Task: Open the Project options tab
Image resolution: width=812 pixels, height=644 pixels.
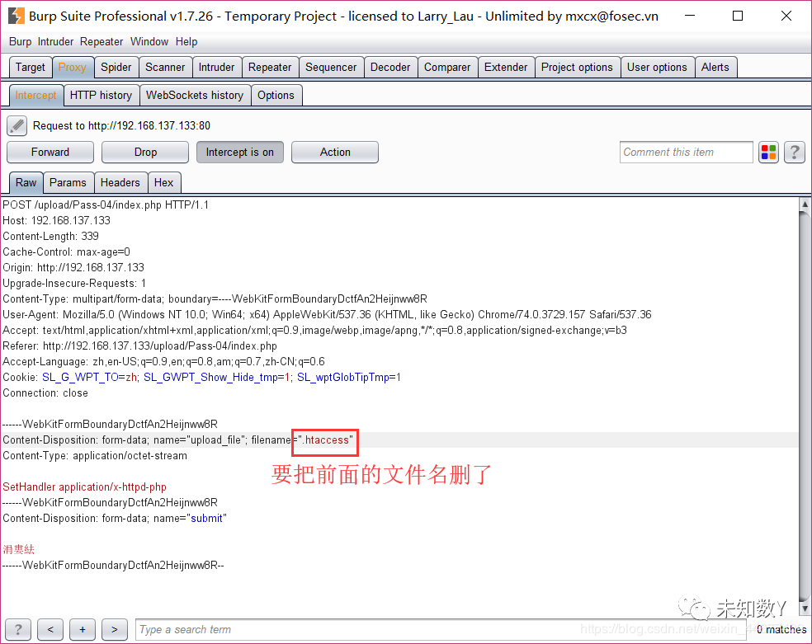Action: [x=577, y=68]
